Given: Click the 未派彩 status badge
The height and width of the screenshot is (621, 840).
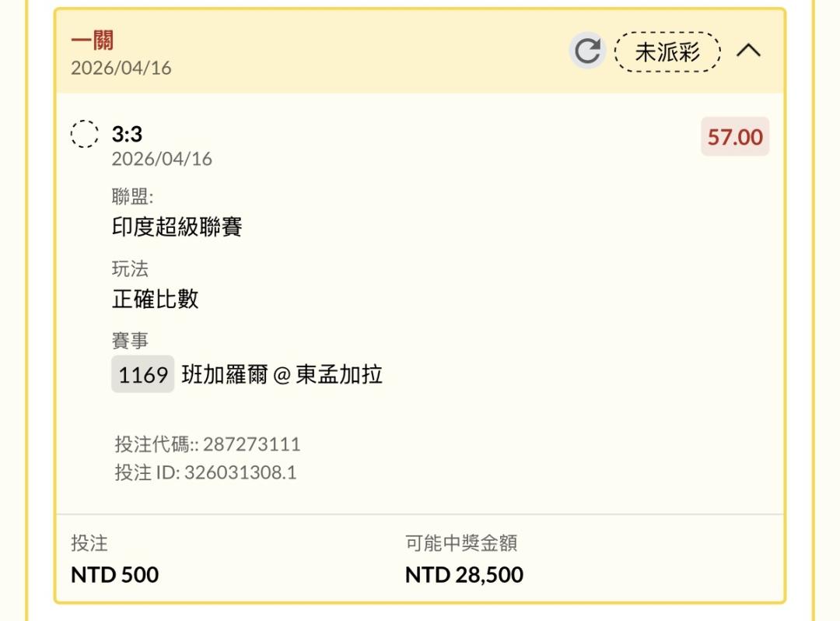Looking at the screenshot, I should click(x=667, y=52).
